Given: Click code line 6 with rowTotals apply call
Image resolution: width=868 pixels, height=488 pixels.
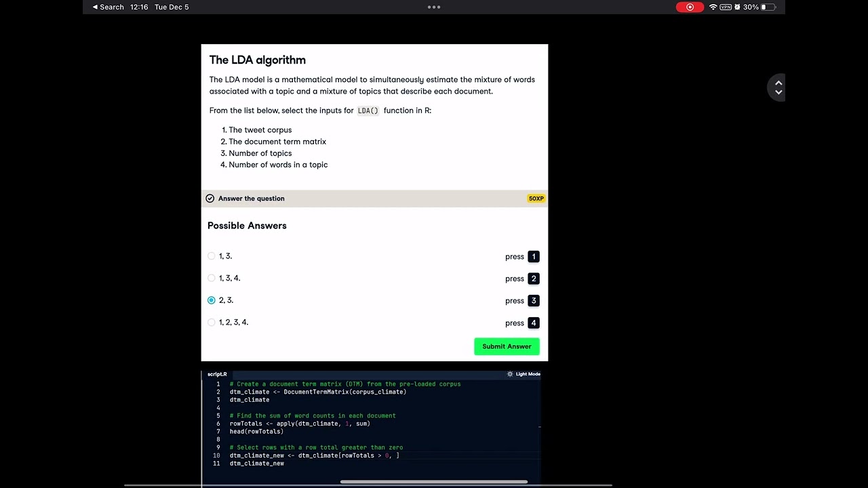Looking at the screenshot, I should pyautogui.click(x=300, y=424).
